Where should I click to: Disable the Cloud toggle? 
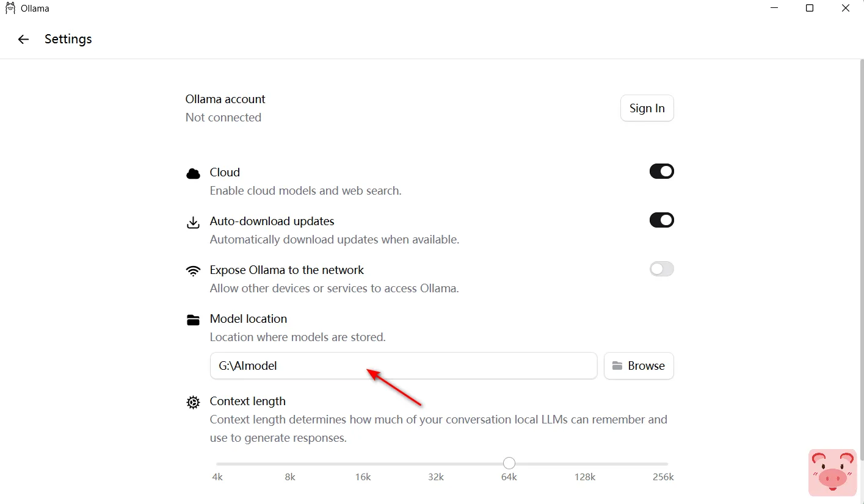tap(661, 171)
